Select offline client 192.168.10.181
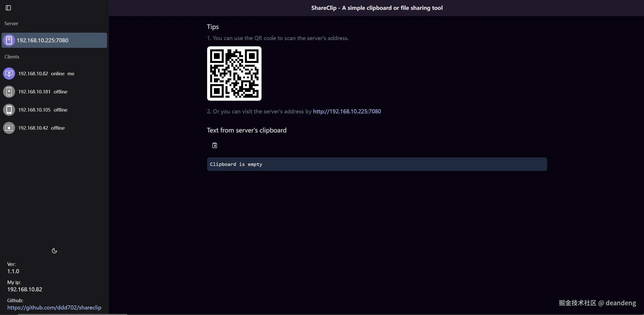This screenshot has height=315, width=644. coord(43,92)
